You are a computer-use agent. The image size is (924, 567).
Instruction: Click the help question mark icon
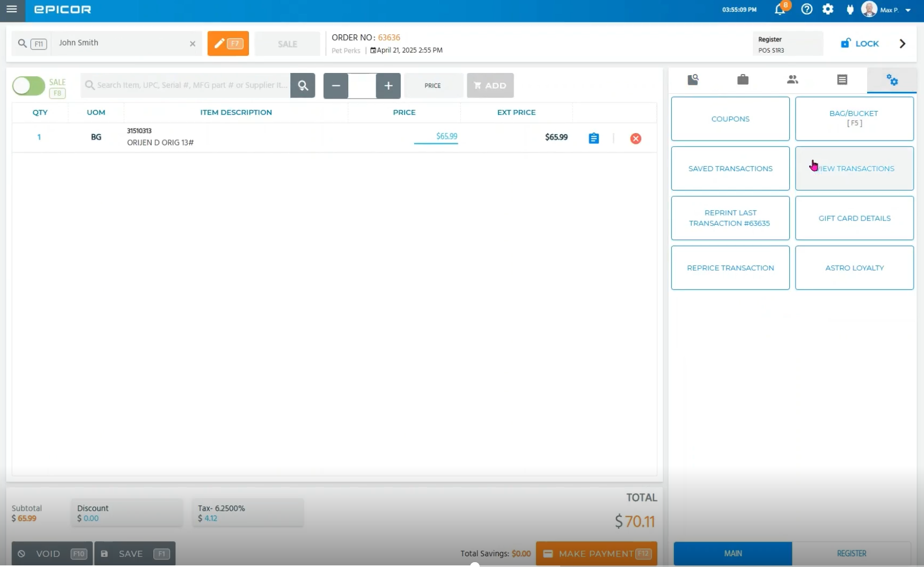pyautogui.click(x=806, y=10)
